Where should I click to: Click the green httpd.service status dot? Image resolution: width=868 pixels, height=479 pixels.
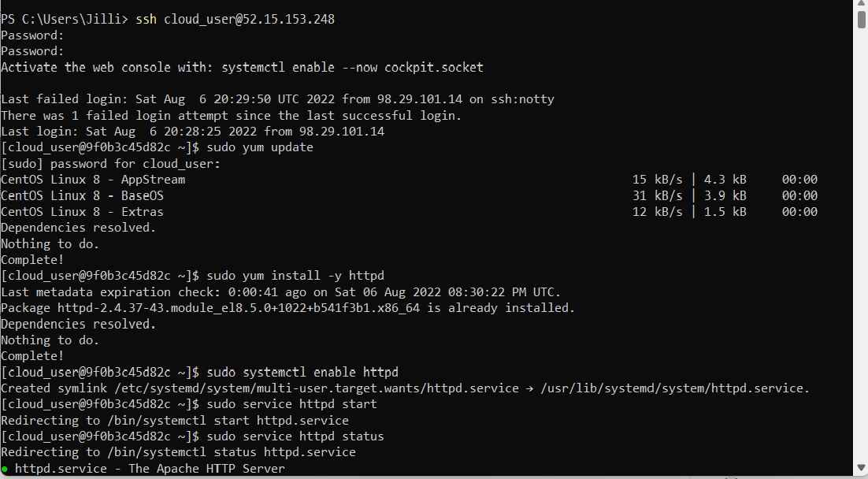click(5, 469)
